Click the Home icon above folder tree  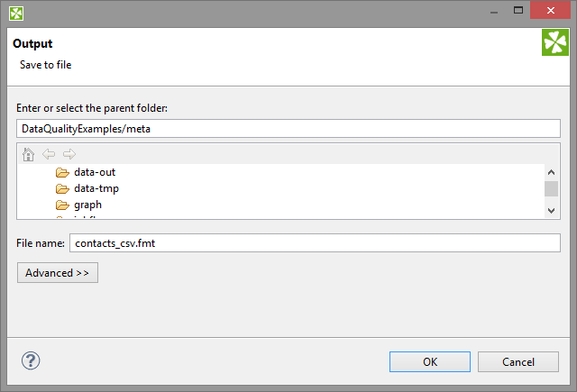28,154
